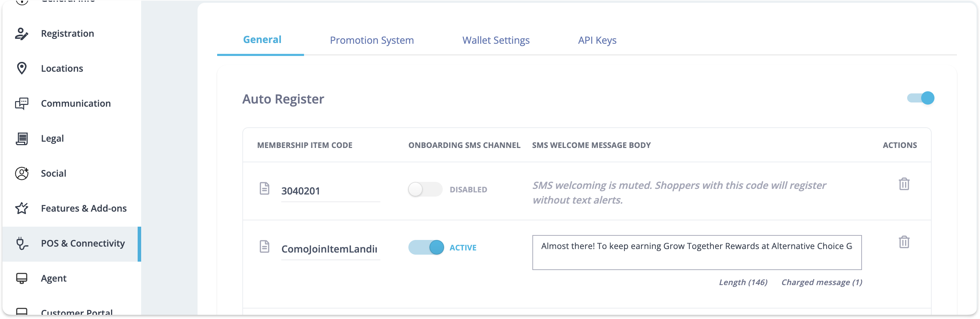This screenshot has height=319, width=980.
Task: Open the Communication section
Action: coord(71,103)
